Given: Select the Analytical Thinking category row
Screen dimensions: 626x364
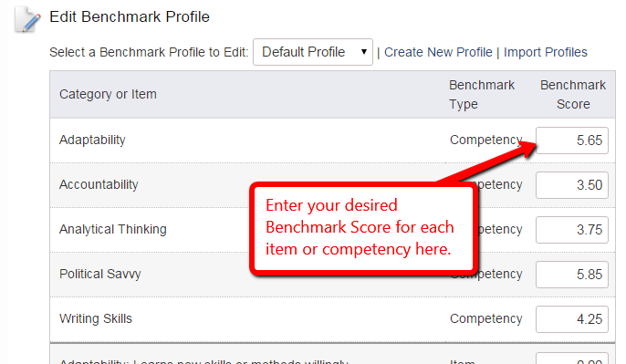Looking at the screenshot, I should (332, 230).
